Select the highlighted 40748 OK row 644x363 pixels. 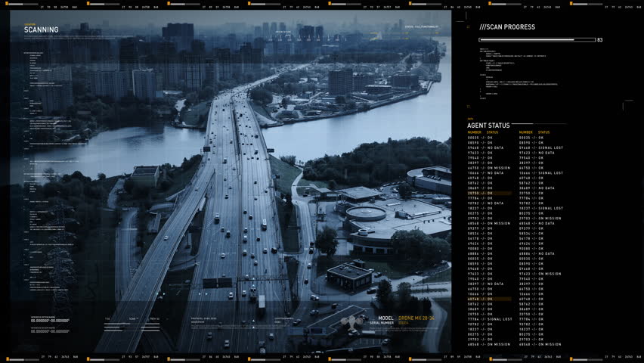490,299
